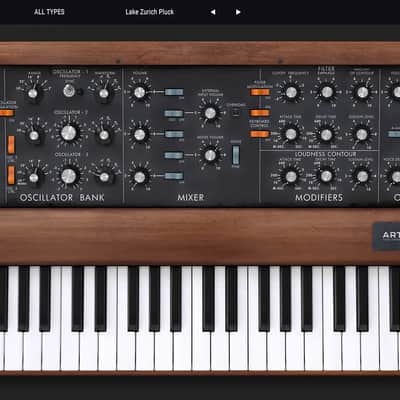Click the filter Attack Time knob

(291, 134)
